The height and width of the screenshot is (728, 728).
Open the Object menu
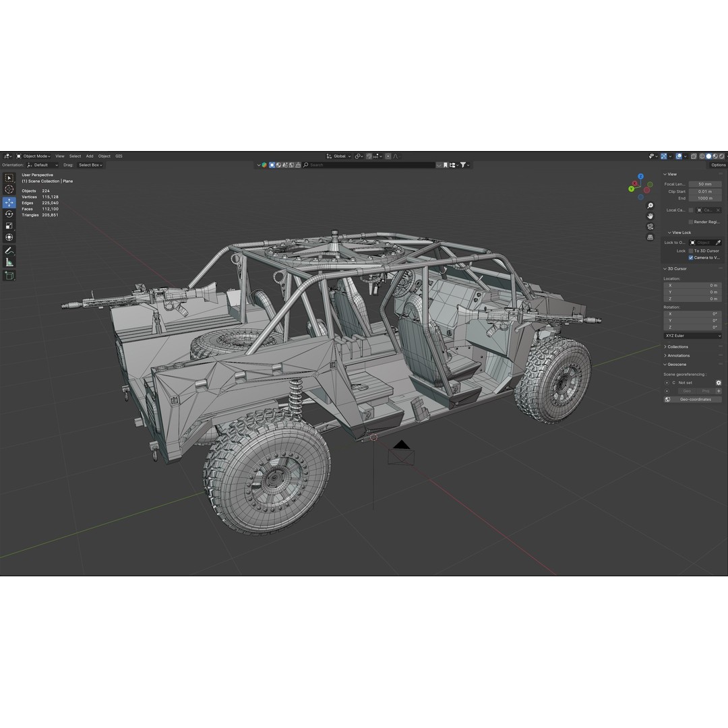tap(104, 156)
